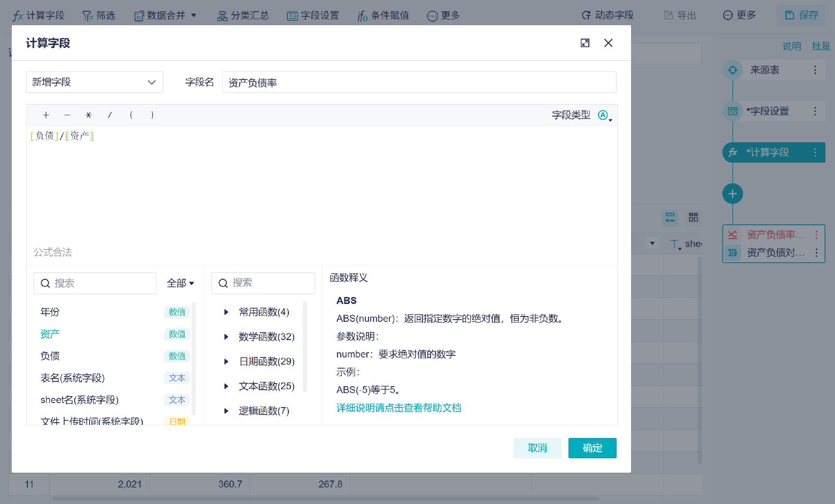The image size is (835, 504).
Task: Confirm the formula with 确定
Action: (x=592, y=448)
